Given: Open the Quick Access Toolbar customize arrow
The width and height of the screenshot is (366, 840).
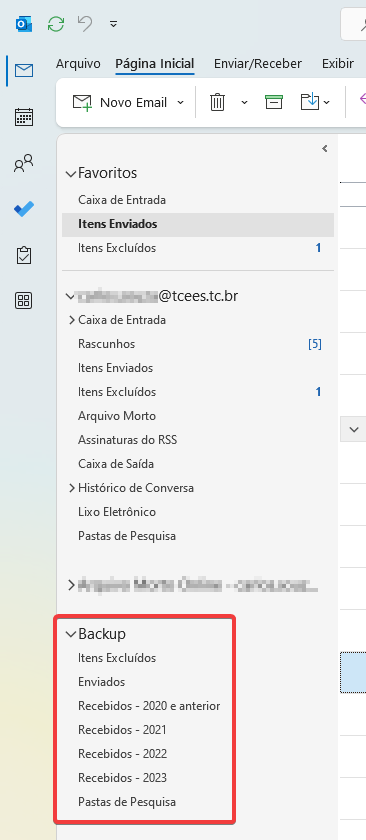Looking at the screenshot, I should coord(113,24).
